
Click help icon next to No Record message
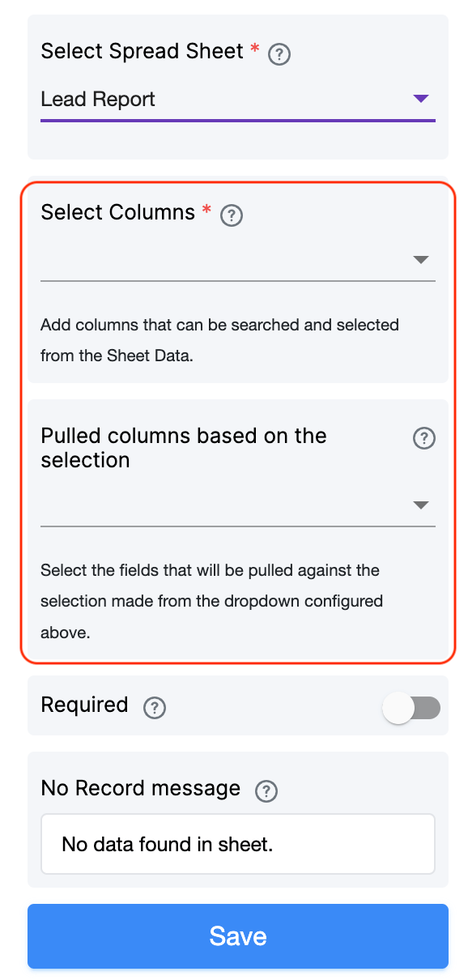click(266, 791)
